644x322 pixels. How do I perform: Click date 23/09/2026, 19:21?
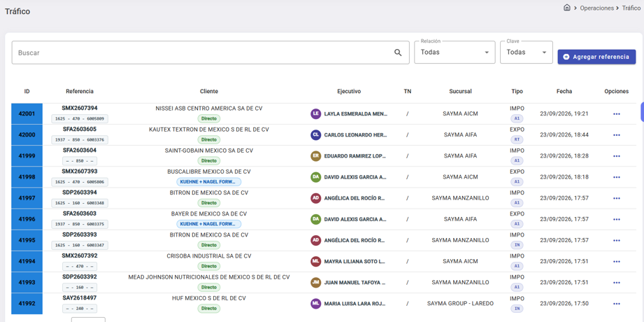coord(564,113)
